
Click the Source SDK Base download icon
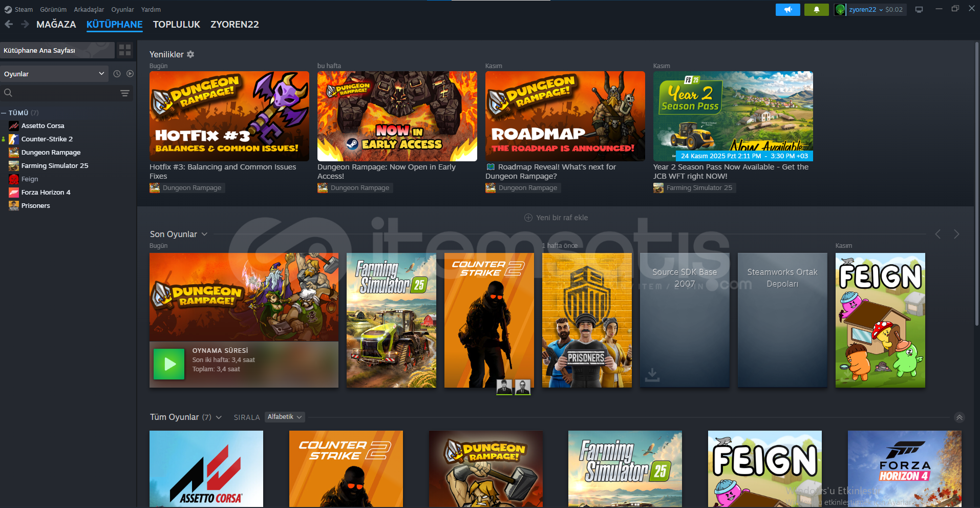(x=652, y=375)
